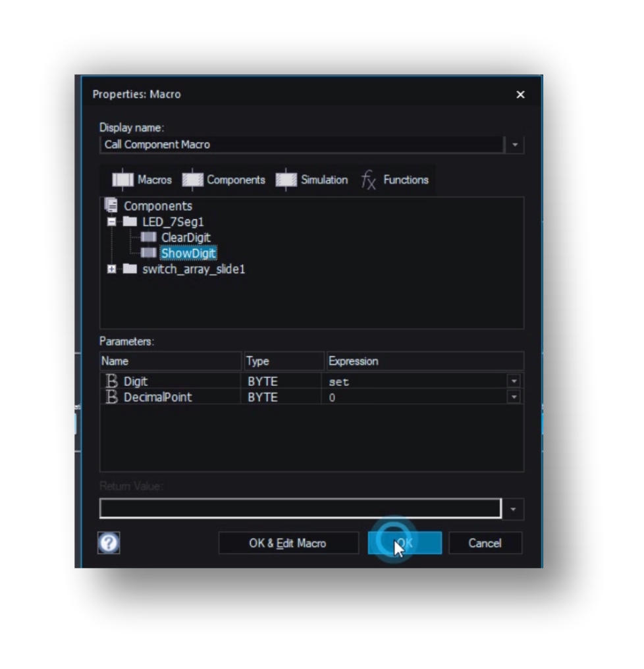Click the 'DecimalPoint' parameter name

point(158,397)
